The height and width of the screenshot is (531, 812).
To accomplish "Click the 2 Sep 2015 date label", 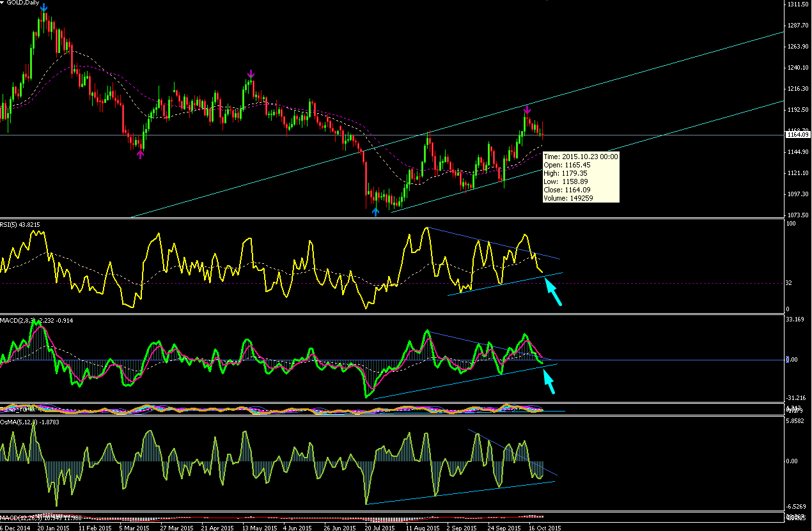I will pyautogui.click(x=463, y=528).
